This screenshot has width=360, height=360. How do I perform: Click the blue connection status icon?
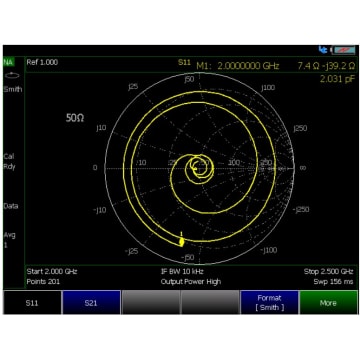tap(323, 50)
